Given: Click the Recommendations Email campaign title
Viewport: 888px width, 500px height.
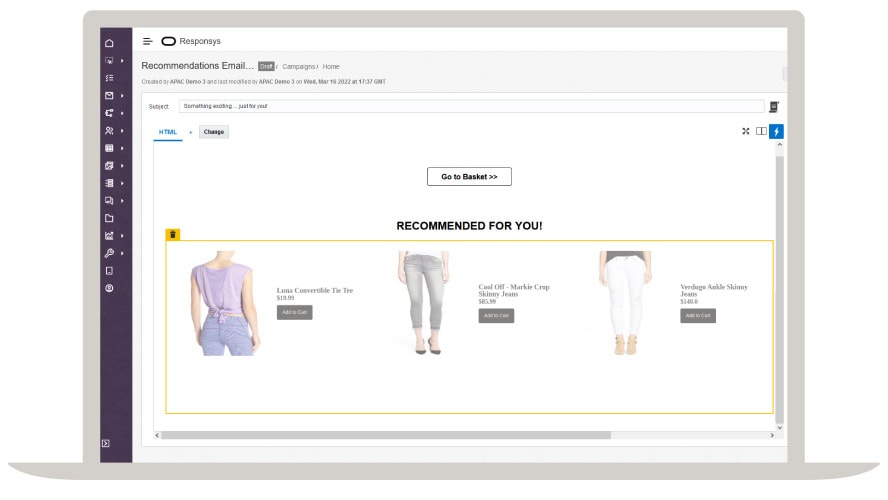Looking at the screenshot, I should point(198,66).
